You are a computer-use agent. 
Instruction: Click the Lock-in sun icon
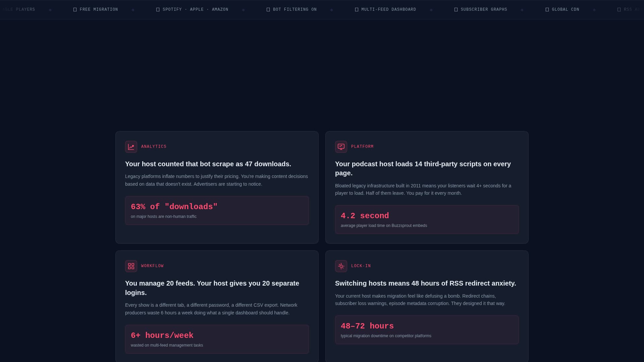pyautogui.click(x=341, y=266)
